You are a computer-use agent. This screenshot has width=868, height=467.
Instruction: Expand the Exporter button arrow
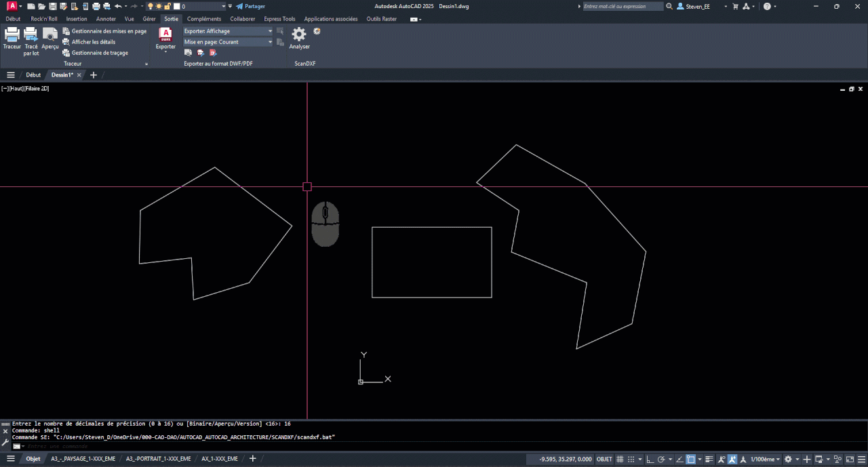[165, 52]
